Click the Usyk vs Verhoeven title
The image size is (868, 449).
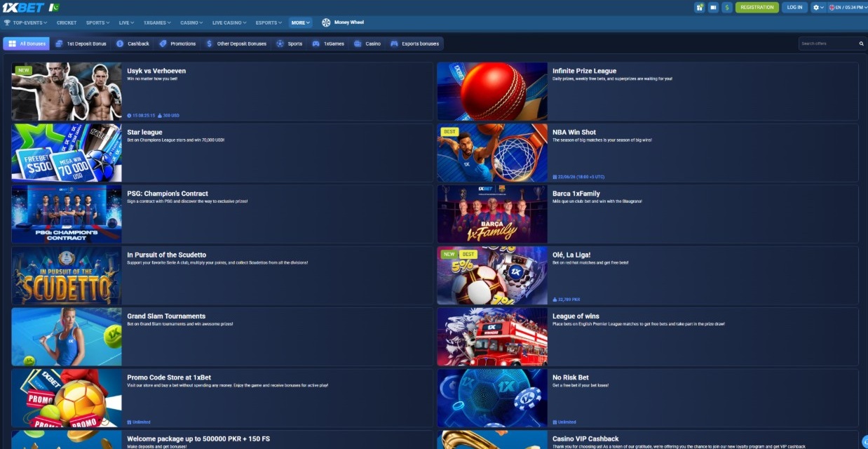[156, 71]
